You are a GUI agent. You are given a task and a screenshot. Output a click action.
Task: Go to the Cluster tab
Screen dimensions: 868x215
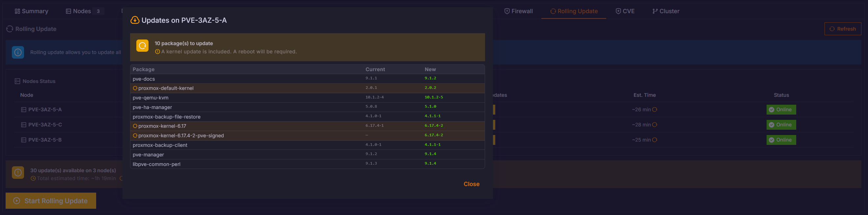pos(666,11)
